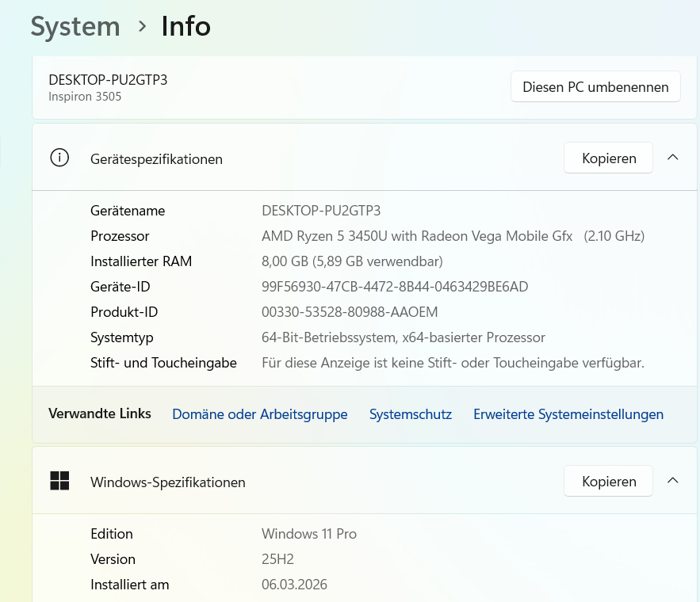Select the Produkt-ID value 00330-53528-80988-AAOEM
Screen dimensions: 700x602
point(350,312)
